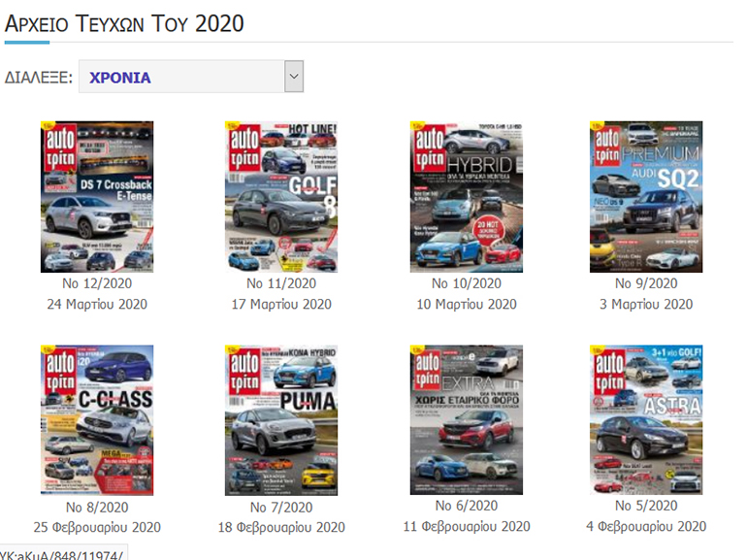
Task: Open issue No 8/2020 text link
Action: click(97, 507)
